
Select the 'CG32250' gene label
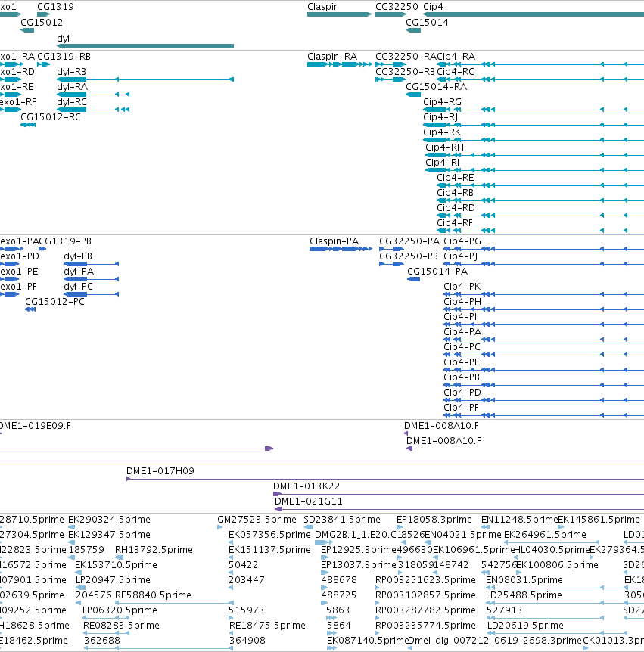[397, 7]
